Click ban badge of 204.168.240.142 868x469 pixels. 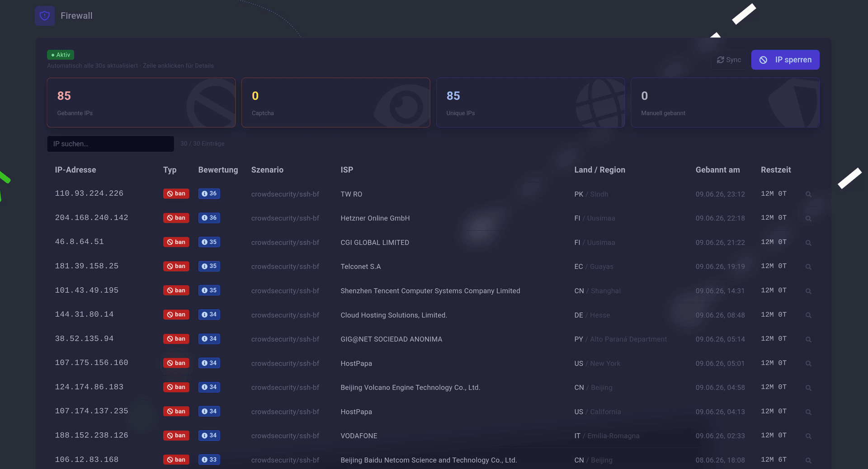coord(176,218)
